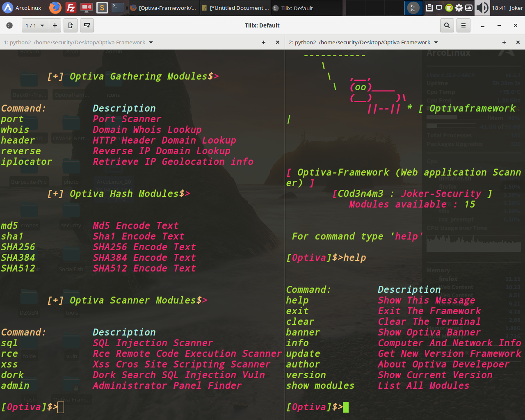Open the ArcoLinux applications menu

pos(22,8)
